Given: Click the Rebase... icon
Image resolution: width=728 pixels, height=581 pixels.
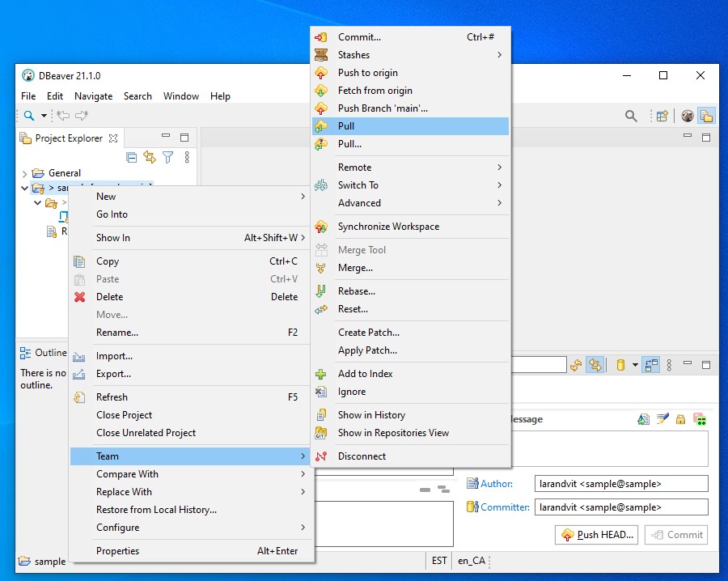Looking at the screenshot, I should 321,291.
